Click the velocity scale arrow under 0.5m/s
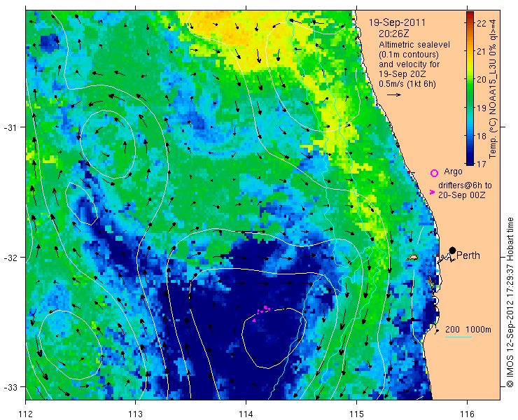 tap(394, 94)
